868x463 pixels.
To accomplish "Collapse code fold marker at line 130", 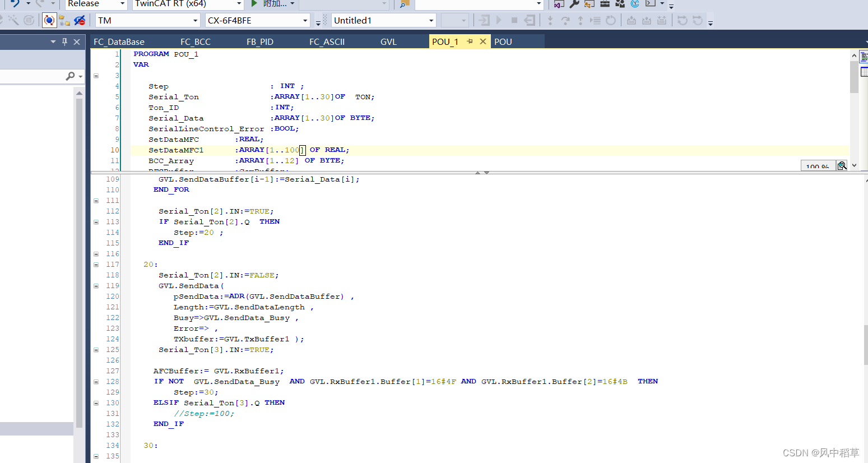I will (96, 403).
